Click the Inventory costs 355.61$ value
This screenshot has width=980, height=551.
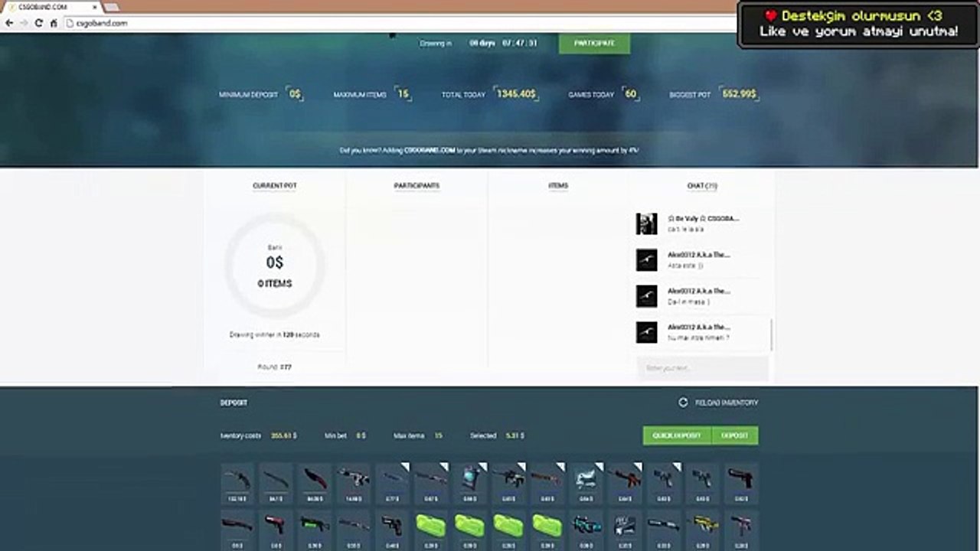283,435
